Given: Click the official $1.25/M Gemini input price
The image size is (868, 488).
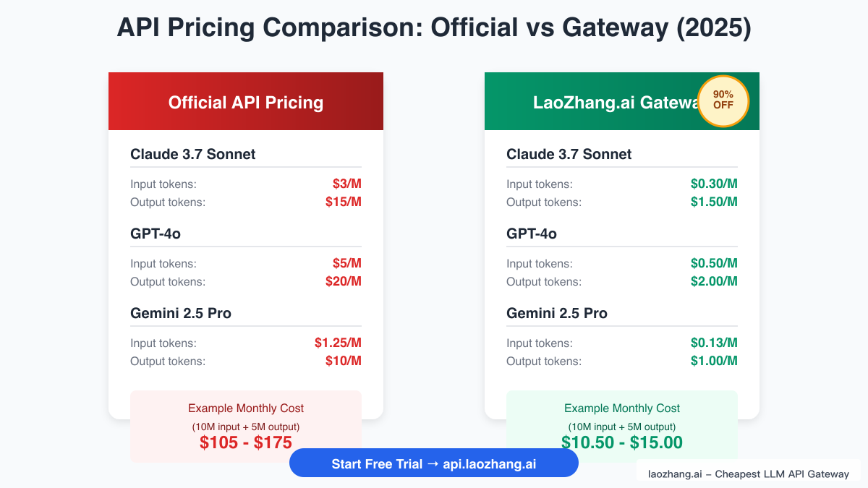Looking at the screenshot, I should tap(338, 343).
